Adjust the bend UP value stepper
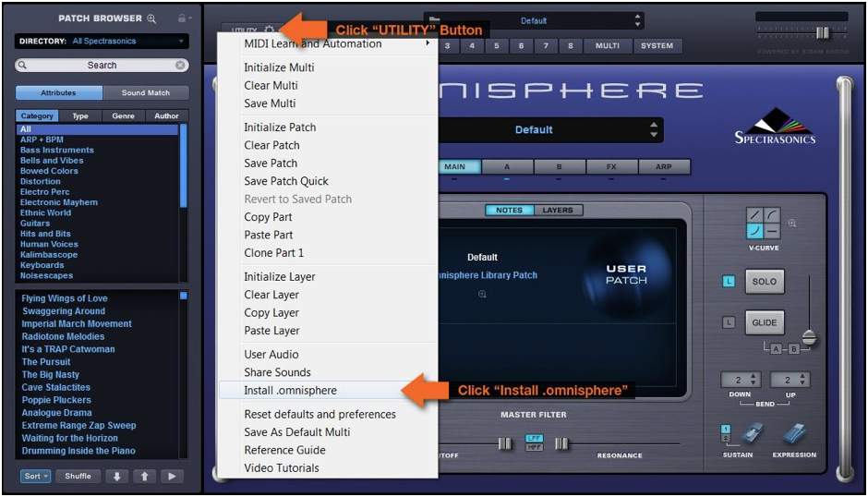 coord(790,380)
